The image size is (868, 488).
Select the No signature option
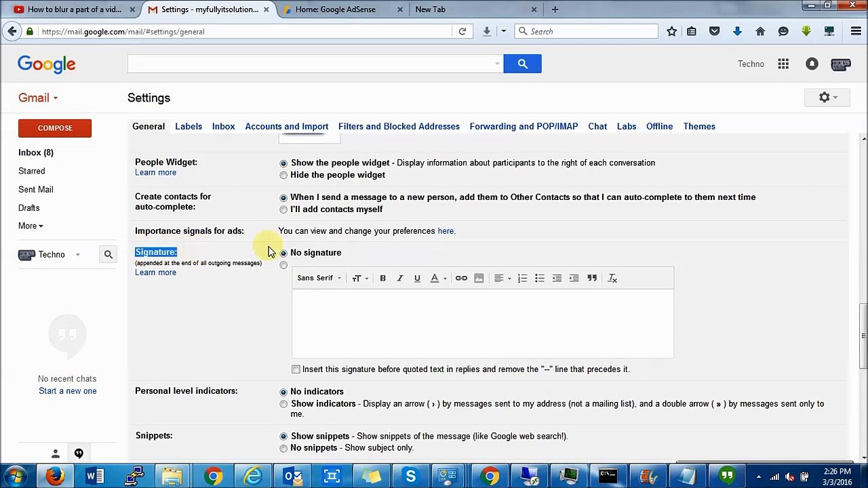[x=283, y=253]
